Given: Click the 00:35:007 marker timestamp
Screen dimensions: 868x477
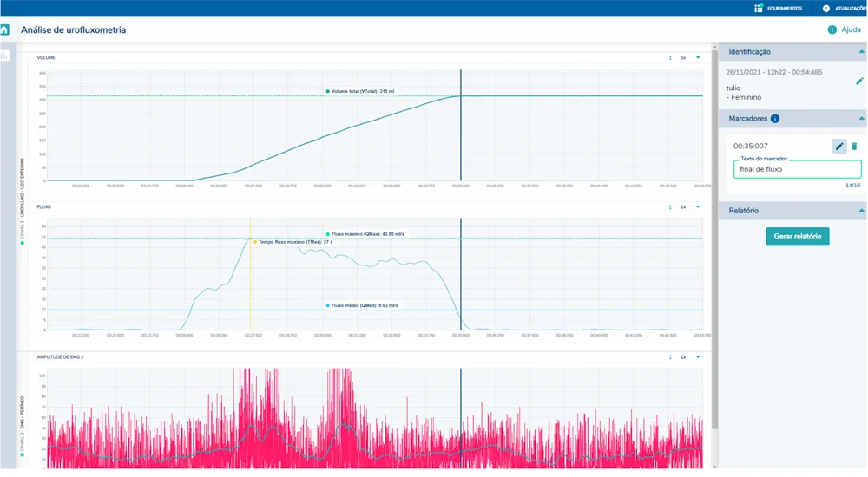Looking at the screenshot, I should [x=751, y=146].
